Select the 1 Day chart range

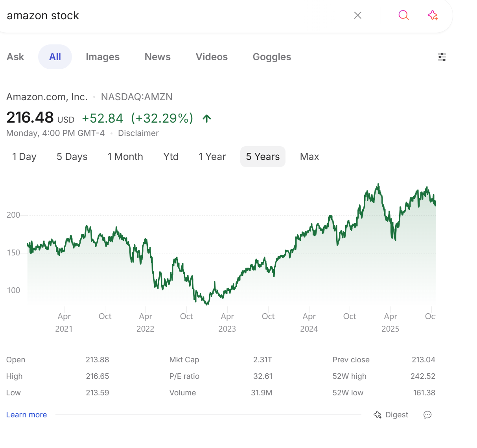pyautogui.click(x=24, y=157)
